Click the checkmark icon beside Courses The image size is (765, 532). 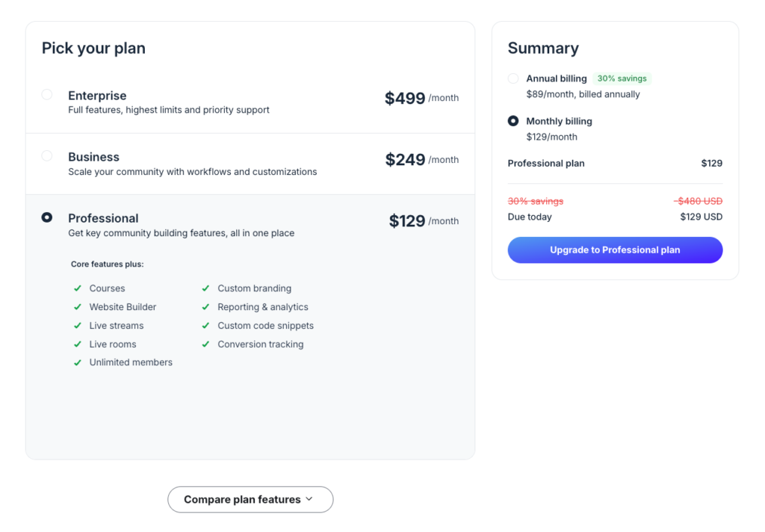click(x=77, y=288)
